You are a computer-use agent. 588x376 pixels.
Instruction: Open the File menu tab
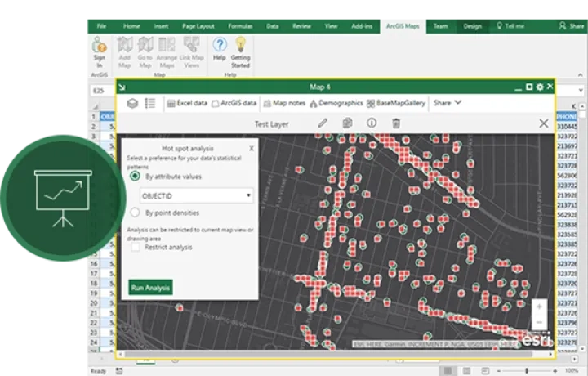tap(101, 26)
